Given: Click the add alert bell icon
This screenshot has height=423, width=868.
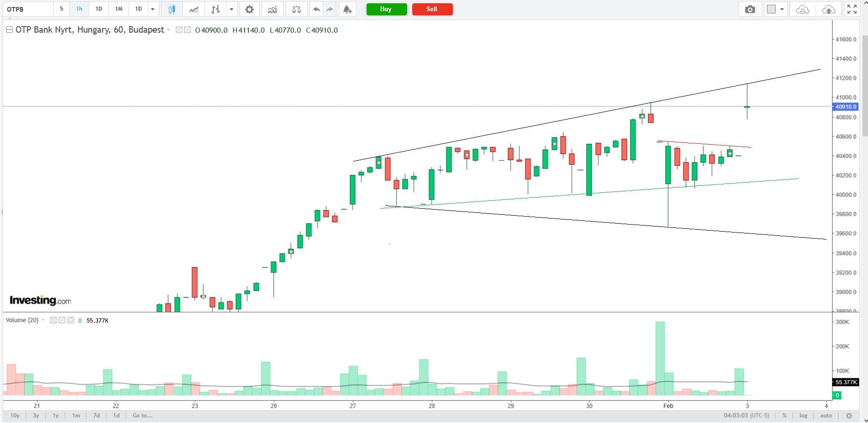Looking at the screenshot, I should [347, 9].
